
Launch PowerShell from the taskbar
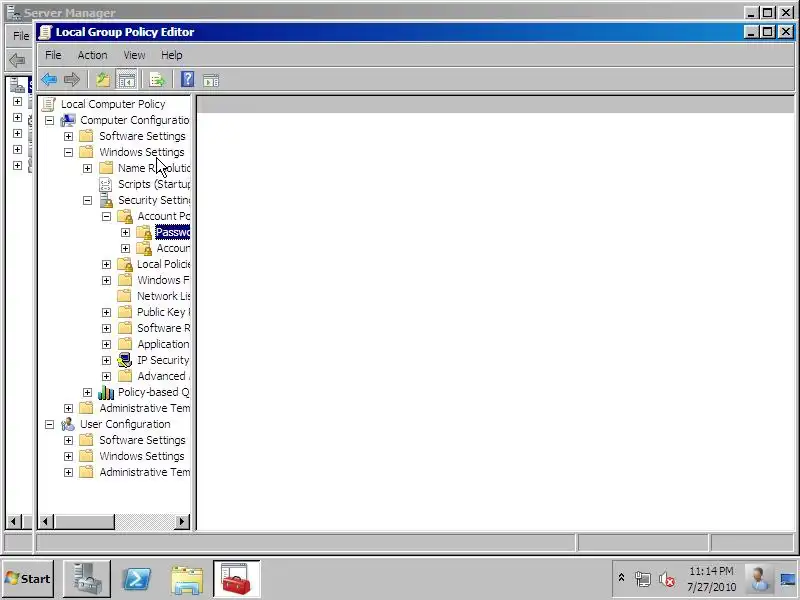[137, 579]
